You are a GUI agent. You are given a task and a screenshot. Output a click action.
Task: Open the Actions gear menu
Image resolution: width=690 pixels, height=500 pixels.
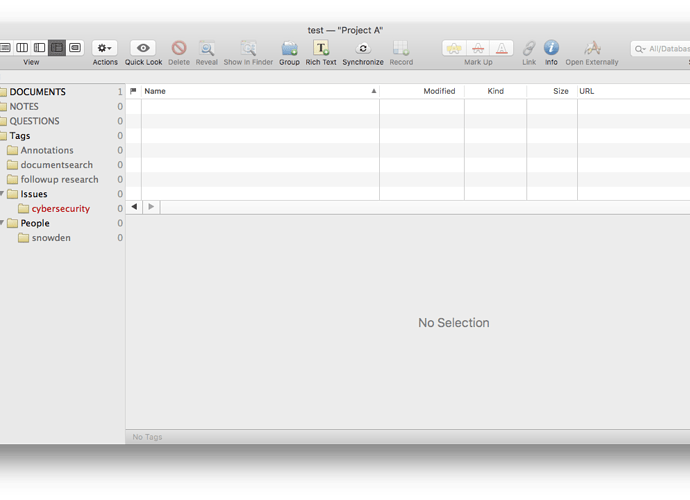[x=104, y=48]
